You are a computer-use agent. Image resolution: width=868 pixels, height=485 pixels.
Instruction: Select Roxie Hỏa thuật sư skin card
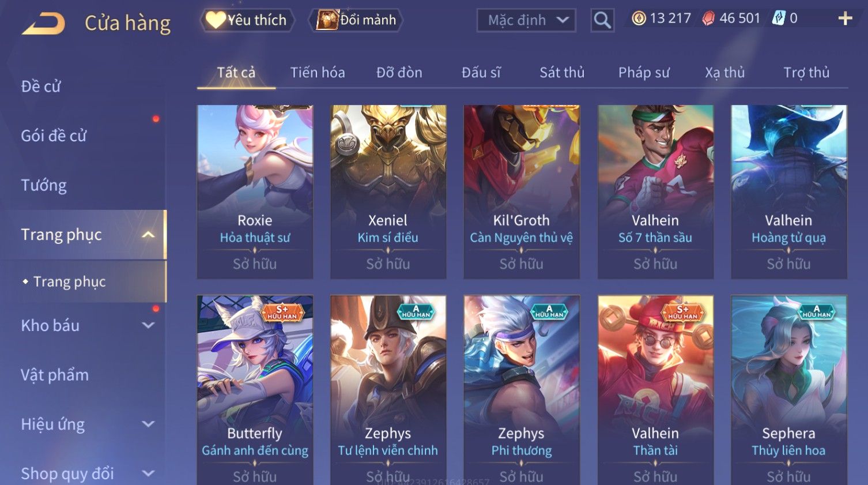(255, 191)
